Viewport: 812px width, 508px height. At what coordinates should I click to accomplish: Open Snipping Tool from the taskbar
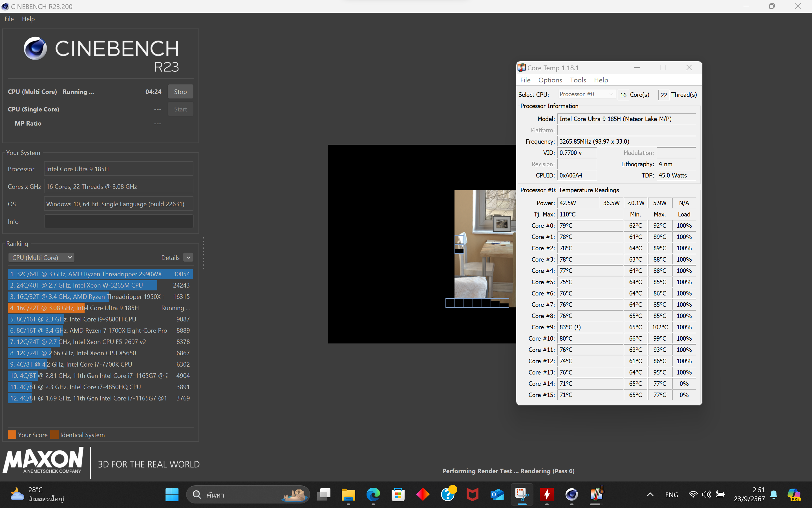pos(522,494)
